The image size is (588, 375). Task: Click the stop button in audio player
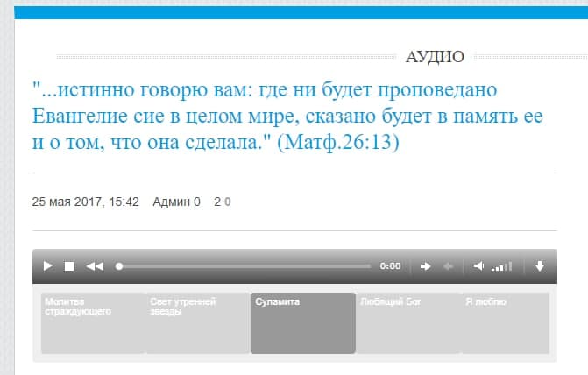69,266
